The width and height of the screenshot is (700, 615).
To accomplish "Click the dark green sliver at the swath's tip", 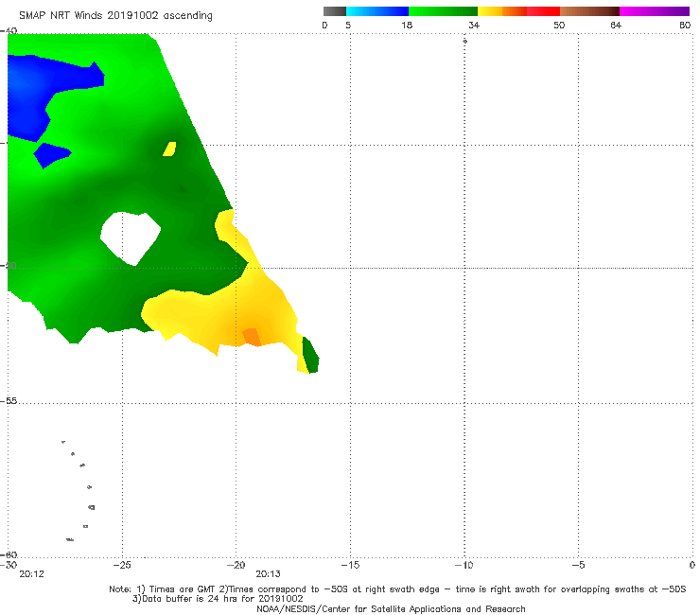I will coord(310,355).
